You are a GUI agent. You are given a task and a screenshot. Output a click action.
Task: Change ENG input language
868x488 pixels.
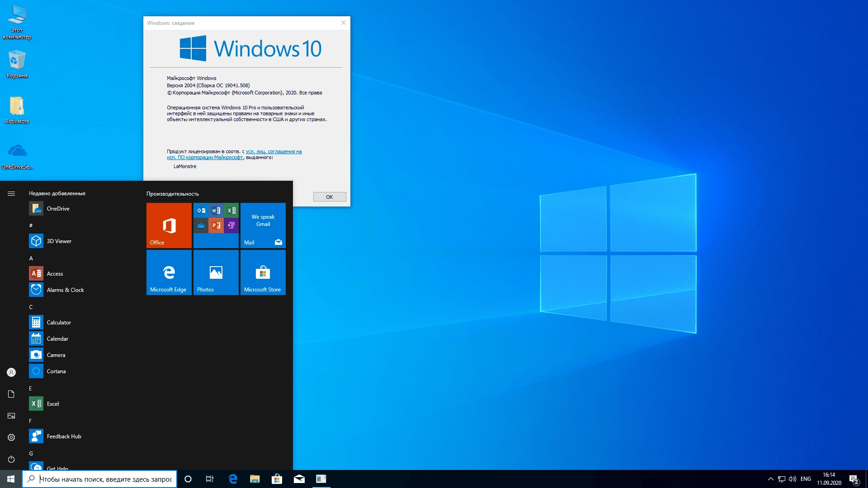coord(806,479)
